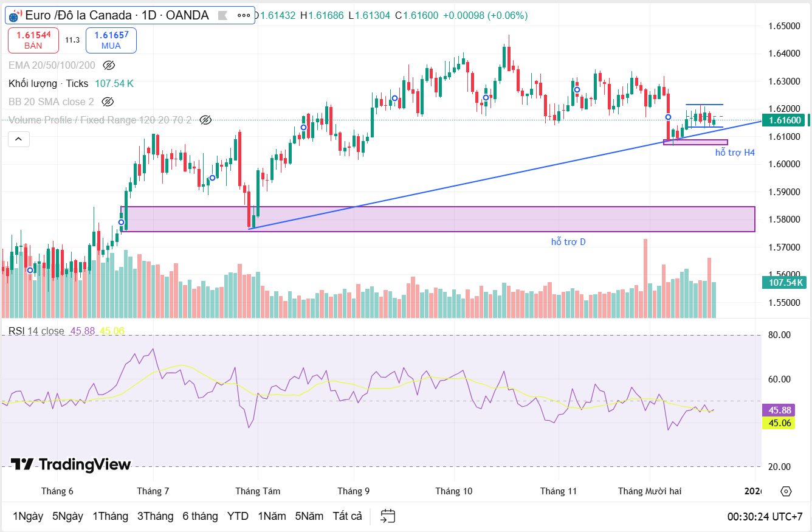
Task: Click the blue MUA buy button
Action: [x=111, y=39]
